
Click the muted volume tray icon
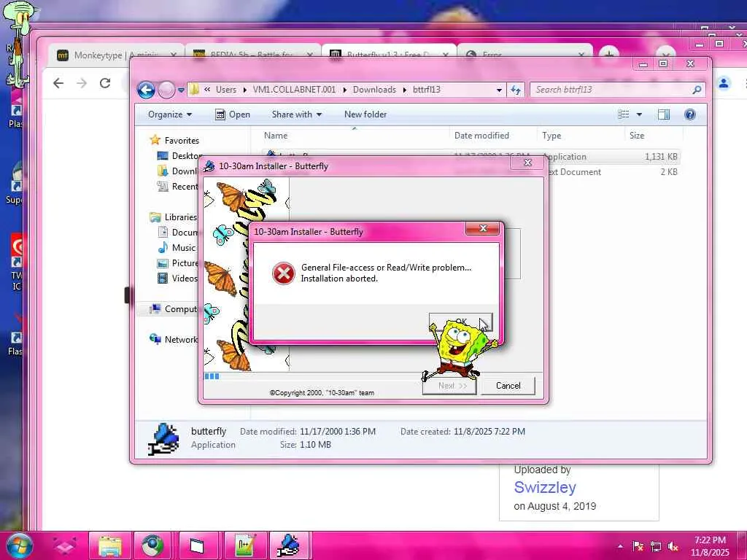(673, 546)
